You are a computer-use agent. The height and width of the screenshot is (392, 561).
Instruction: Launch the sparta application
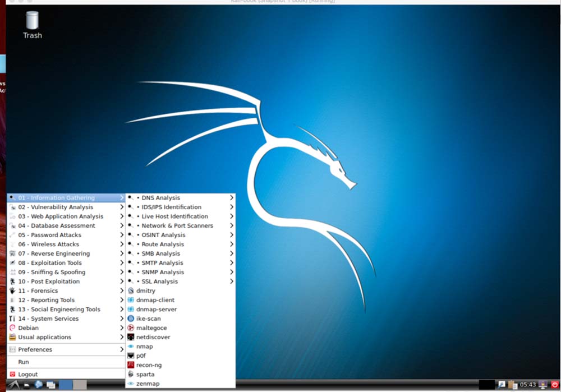145,374
